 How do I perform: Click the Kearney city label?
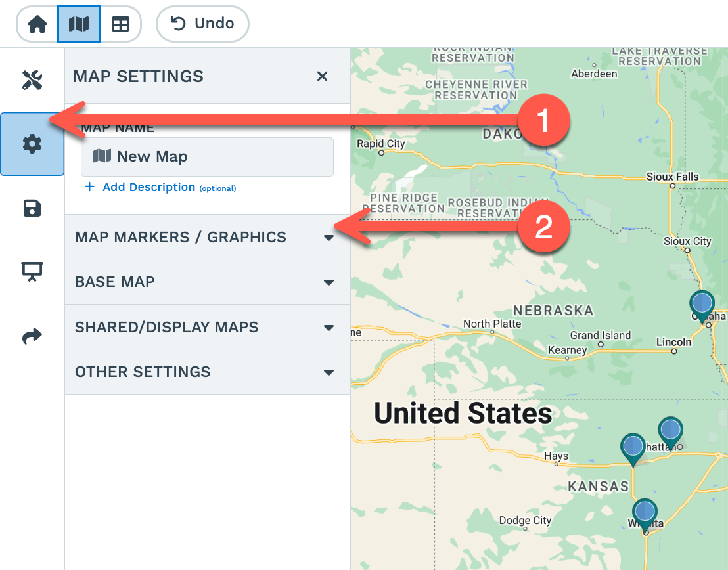coord(568,350)
